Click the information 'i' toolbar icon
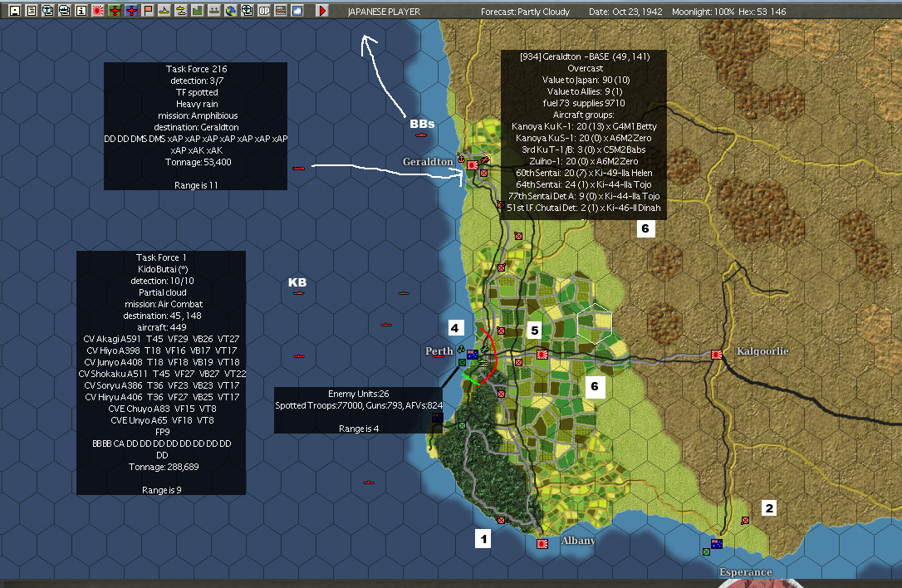The width and height of the screenshot is (902, 588). pyautogui.click(x=81, y=10)
